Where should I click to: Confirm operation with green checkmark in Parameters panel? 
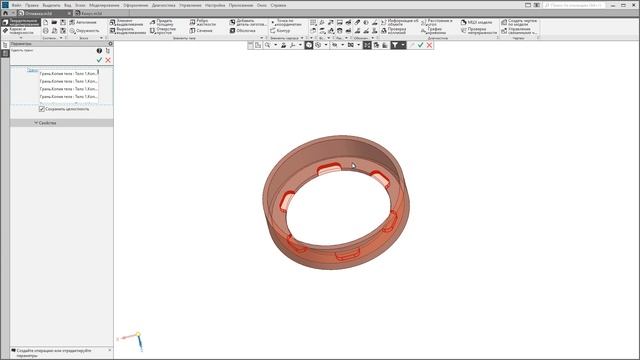[99, 60]
